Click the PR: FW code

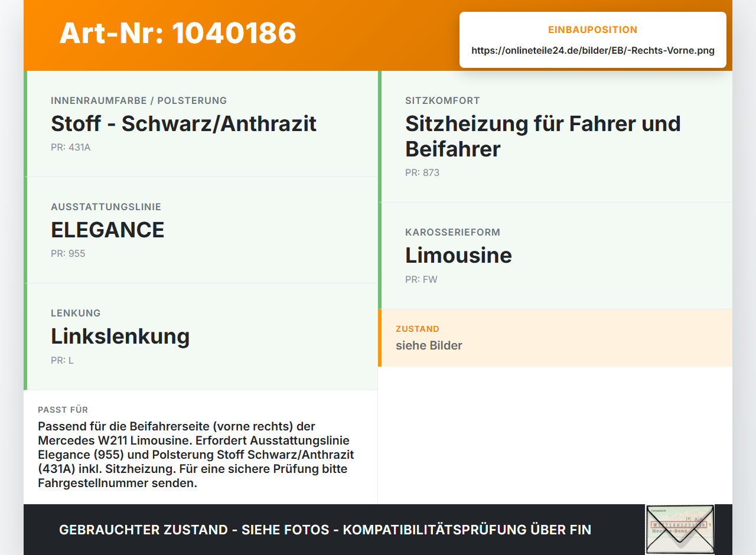pos(421,279)
